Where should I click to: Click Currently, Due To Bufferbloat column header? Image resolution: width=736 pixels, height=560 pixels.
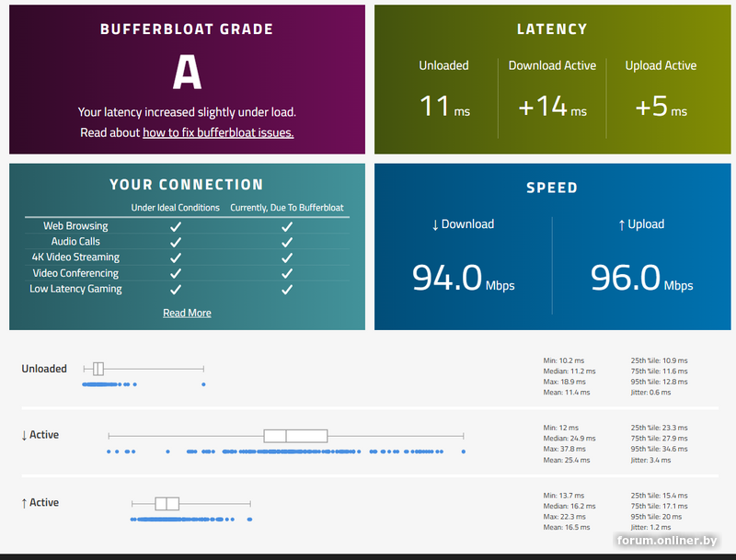pos(287,207)
